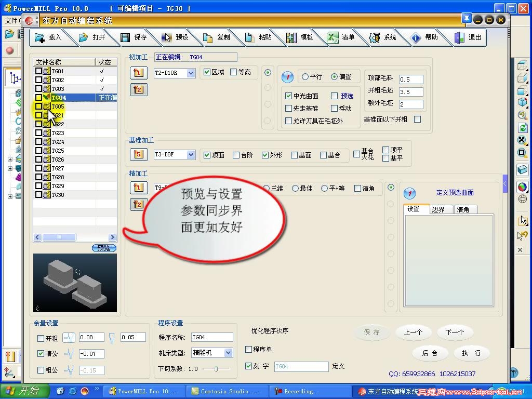Toggle the 等高 checkbox in roughing

click(233, 72)
